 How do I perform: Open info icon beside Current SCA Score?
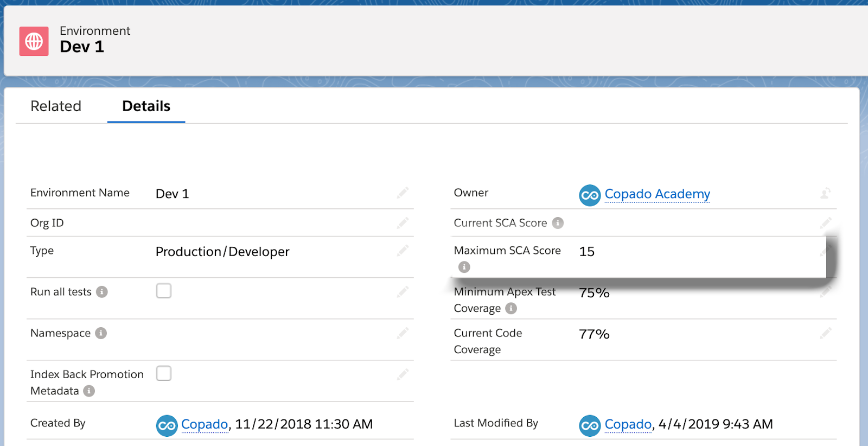[x=558, y=223]
